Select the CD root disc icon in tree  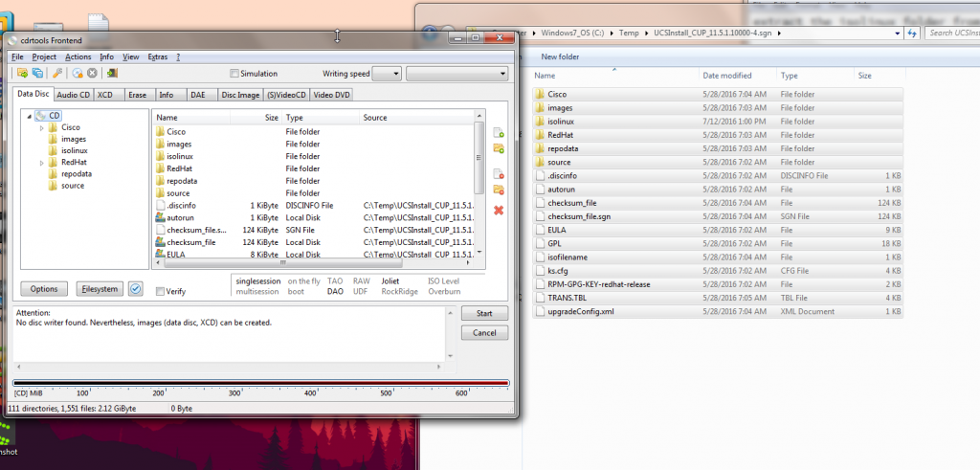(x=41, y=116)
